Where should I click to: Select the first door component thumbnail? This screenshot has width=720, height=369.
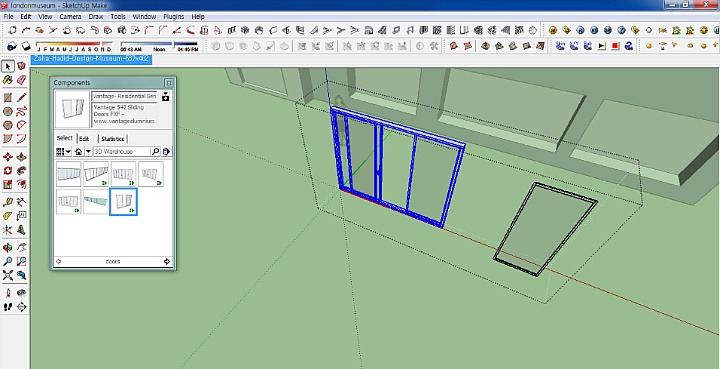68,174
